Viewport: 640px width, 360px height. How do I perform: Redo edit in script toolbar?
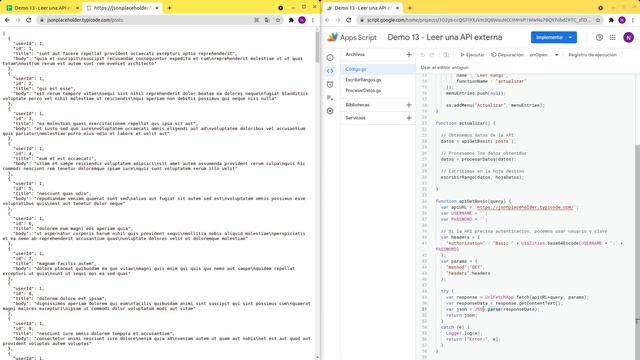click(433, 55)
